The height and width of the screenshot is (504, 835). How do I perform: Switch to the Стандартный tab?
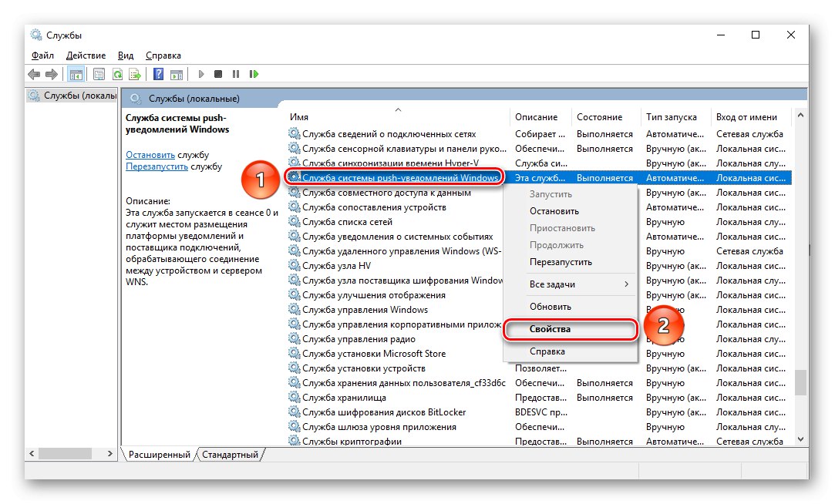click(231, 455)
